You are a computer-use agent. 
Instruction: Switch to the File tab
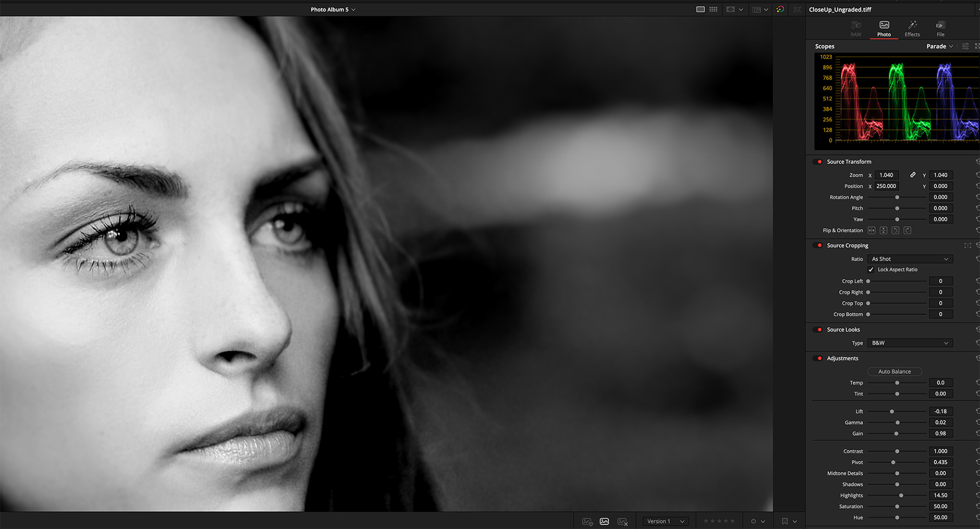point(940,29)
